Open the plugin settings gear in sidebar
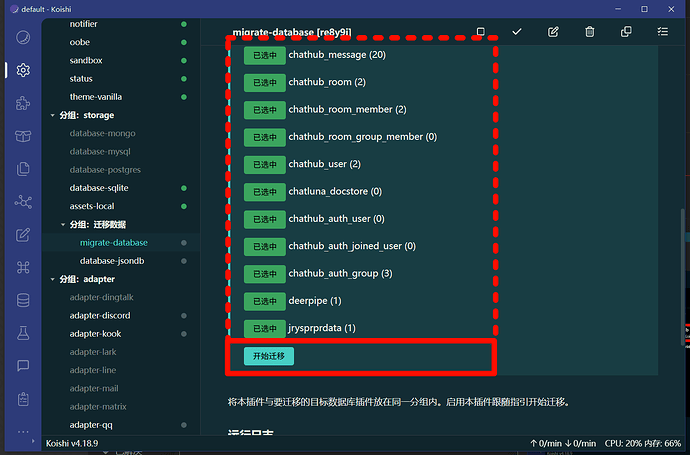This screenshot has width=690, height=455. [23, 70]
